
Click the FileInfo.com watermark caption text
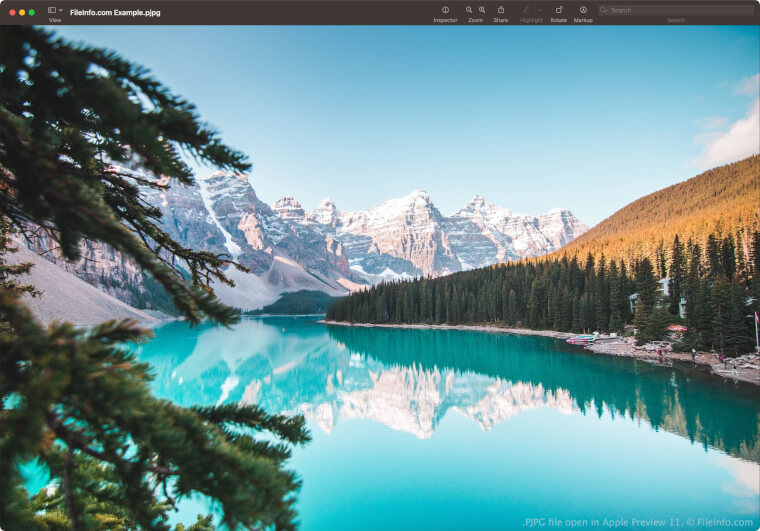coord(638,522)
